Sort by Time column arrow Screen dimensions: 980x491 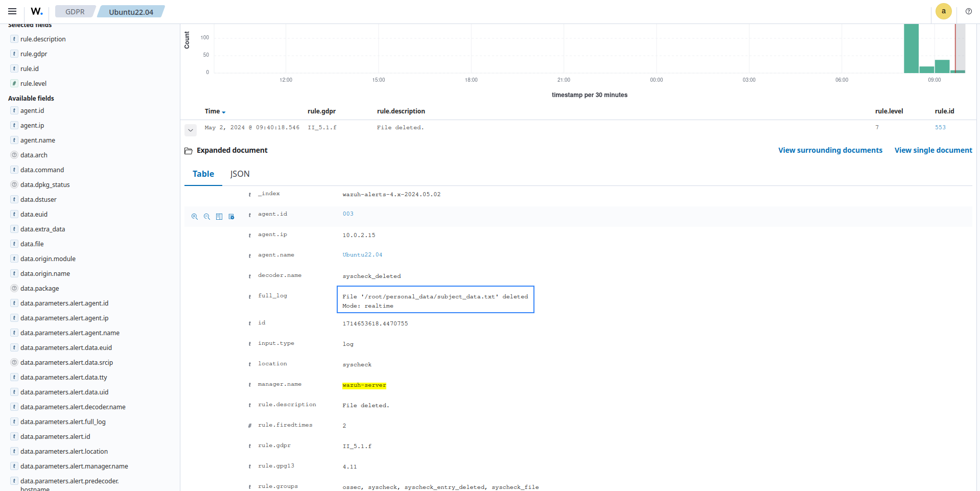click(x=224, y=112)
